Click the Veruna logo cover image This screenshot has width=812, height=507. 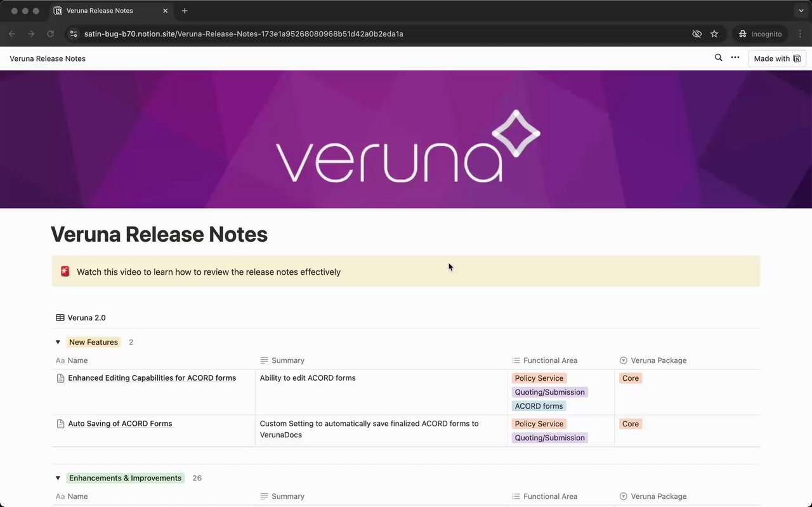406,139
